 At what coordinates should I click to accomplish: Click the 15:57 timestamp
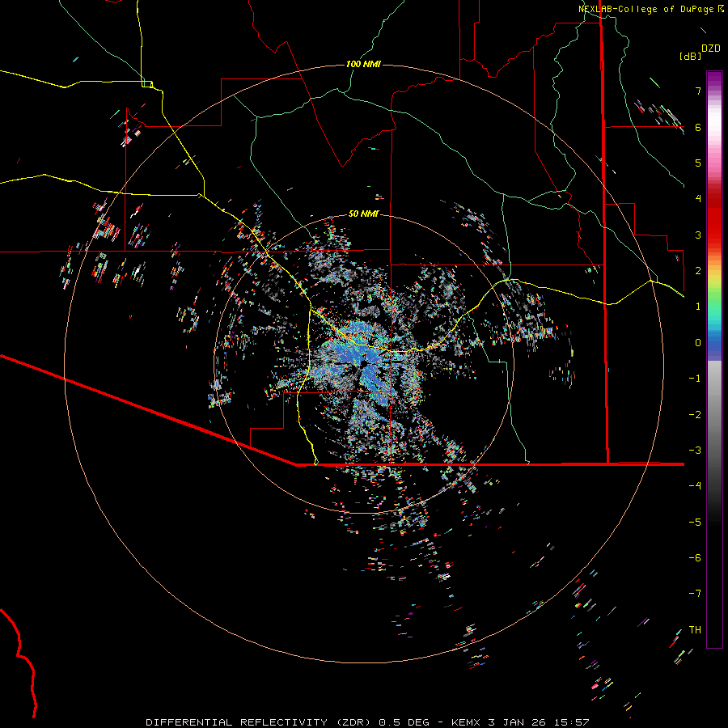coord(574,722)
